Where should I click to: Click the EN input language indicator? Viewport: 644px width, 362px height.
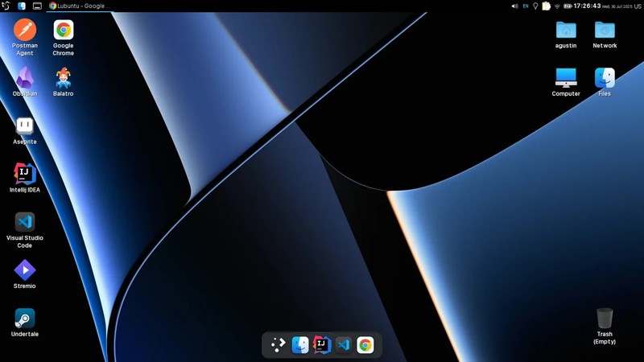(526, 6)
